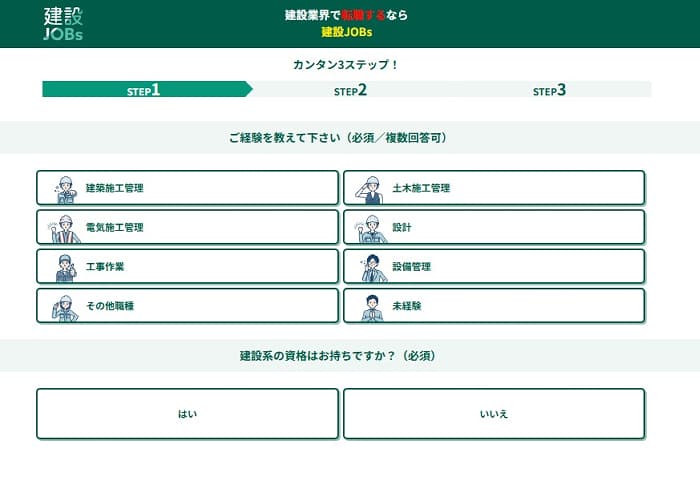Click the ご経験を教えて下さい question heading
Image resolution: width=700 pixels, height=481 pixels.
[338, 138]
